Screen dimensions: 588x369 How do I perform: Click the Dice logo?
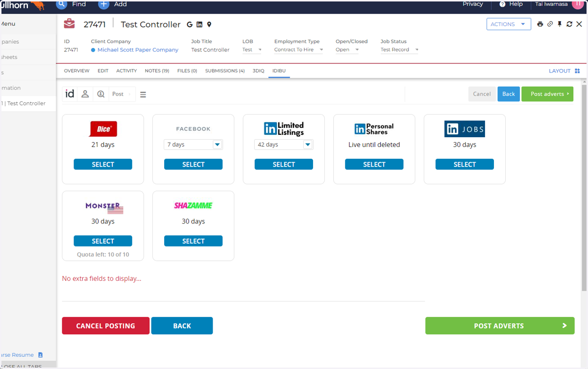tap(103, 129)
